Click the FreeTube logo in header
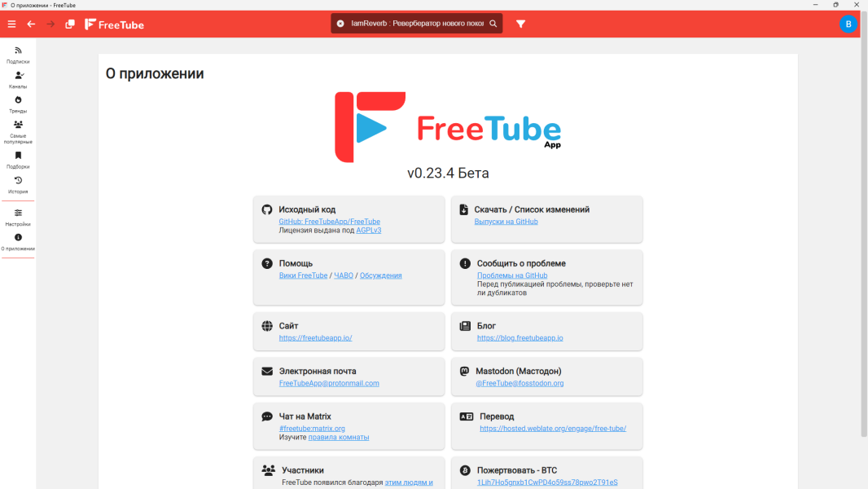 click(x=115, y=24)
